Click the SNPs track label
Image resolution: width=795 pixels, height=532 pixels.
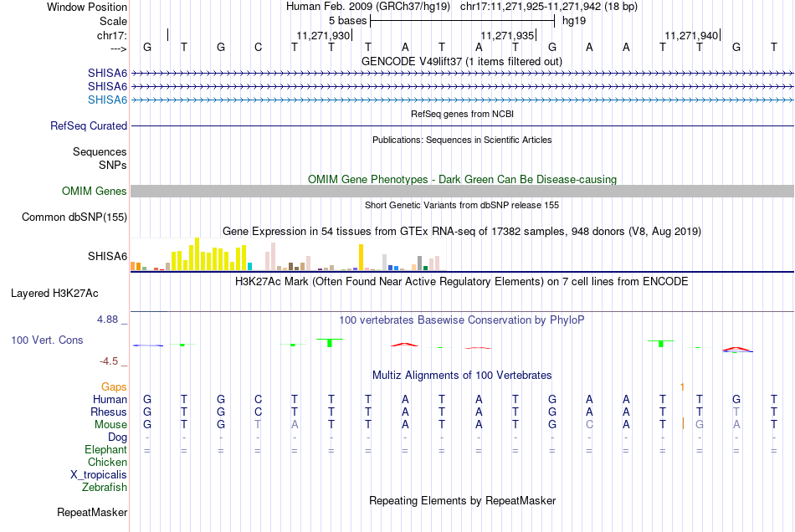(113, 165)
